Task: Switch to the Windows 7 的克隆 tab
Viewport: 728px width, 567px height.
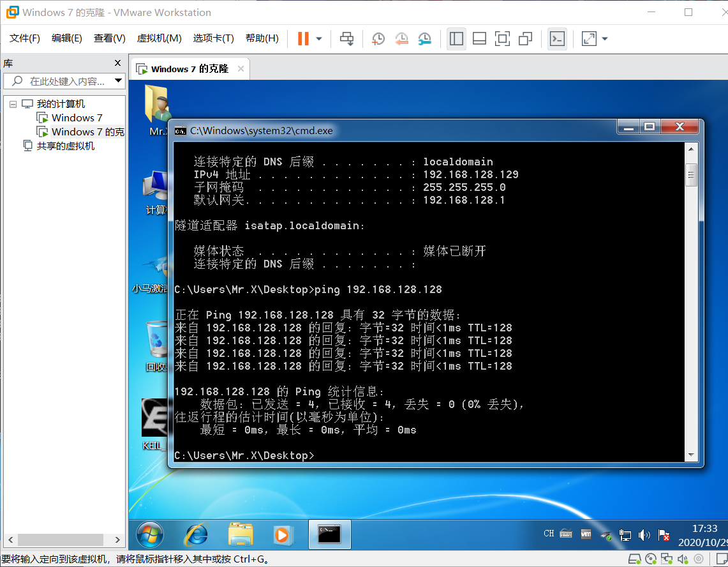Action: (x=189, y=69)
